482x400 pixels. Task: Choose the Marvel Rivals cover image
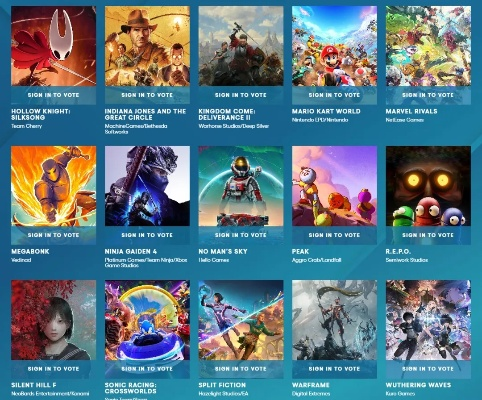coord(428,46)
